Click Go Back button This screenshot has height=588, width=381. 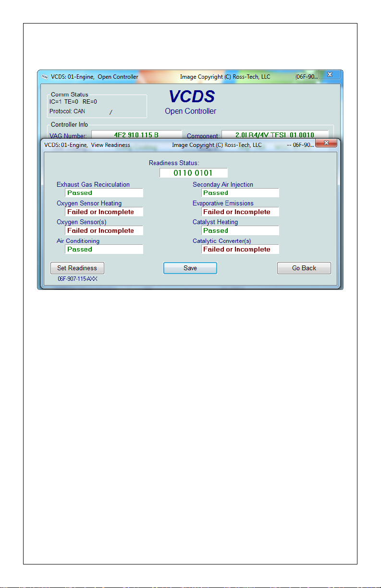(304, 268)
